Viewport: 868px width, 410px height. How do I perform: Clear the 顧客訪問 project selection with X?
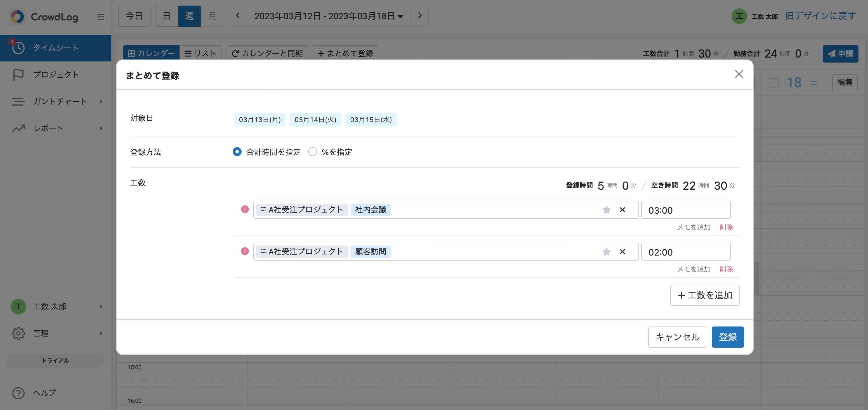coord(622,251)
